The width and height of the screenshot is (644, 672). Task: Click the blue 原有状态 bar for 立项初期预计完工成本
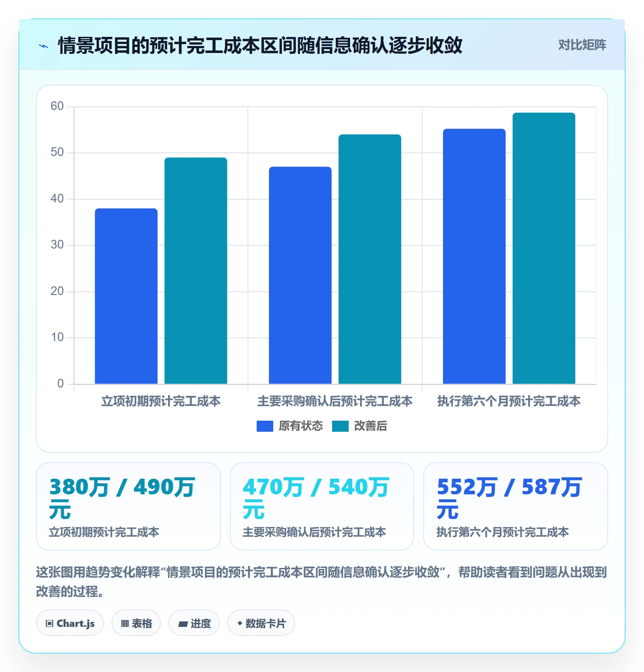pyautogui.click(x=126, y=296)
